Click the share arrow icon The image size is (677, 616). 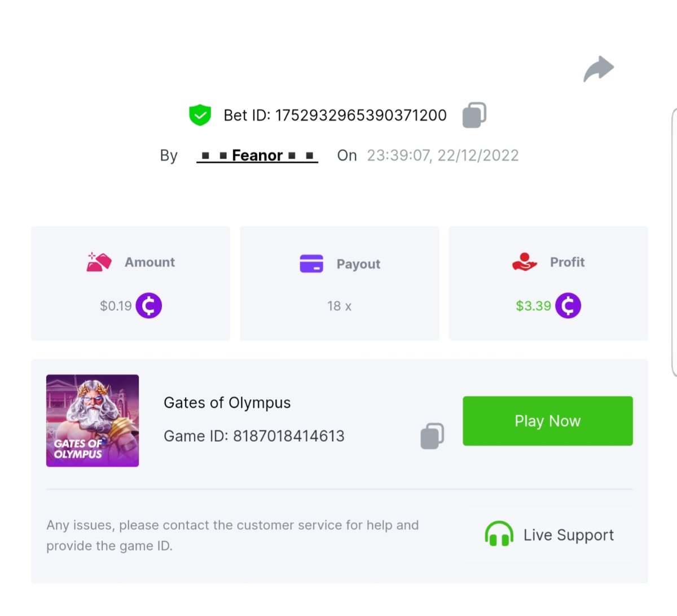[599, 69]
